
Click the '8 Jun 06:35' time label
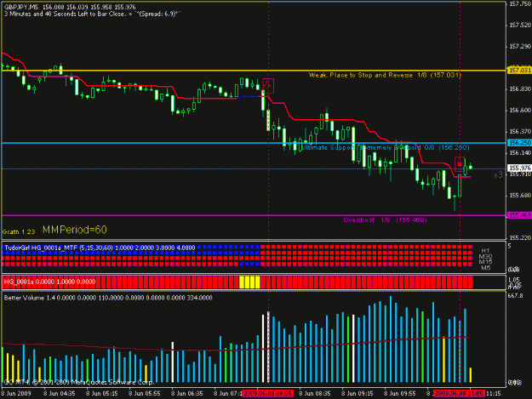tap(187, 394)
